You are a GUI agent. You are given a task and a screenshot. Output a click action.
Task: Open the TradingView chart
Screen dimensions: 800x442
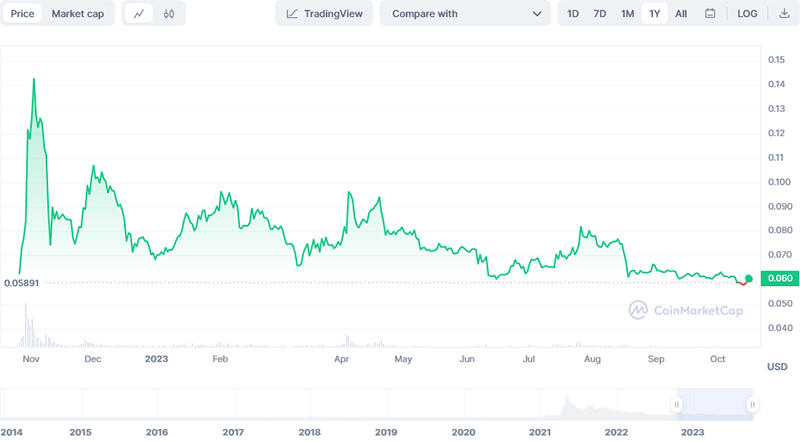324,14
